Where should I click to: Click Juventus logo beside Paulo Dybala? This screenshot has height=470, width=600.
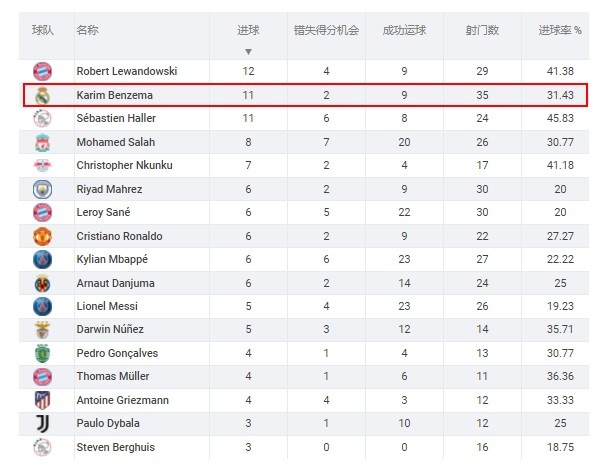point(42,424)
